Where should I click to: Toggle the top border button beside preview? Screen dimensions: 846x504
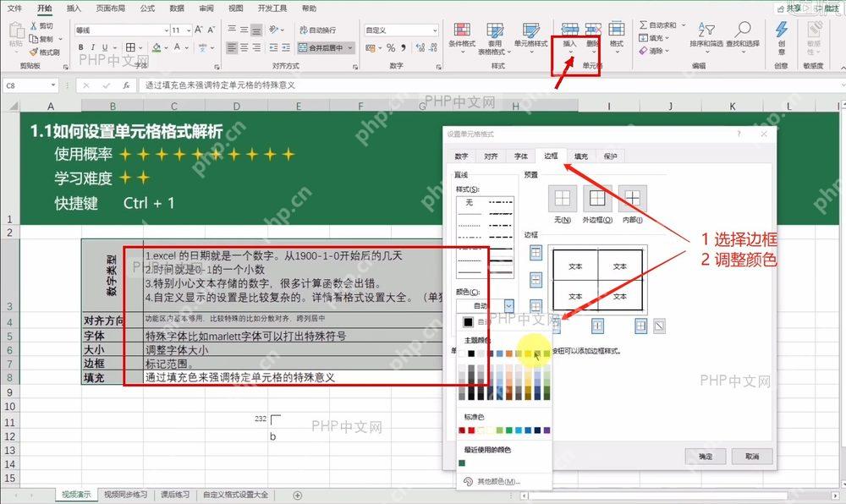coord(536,252)
